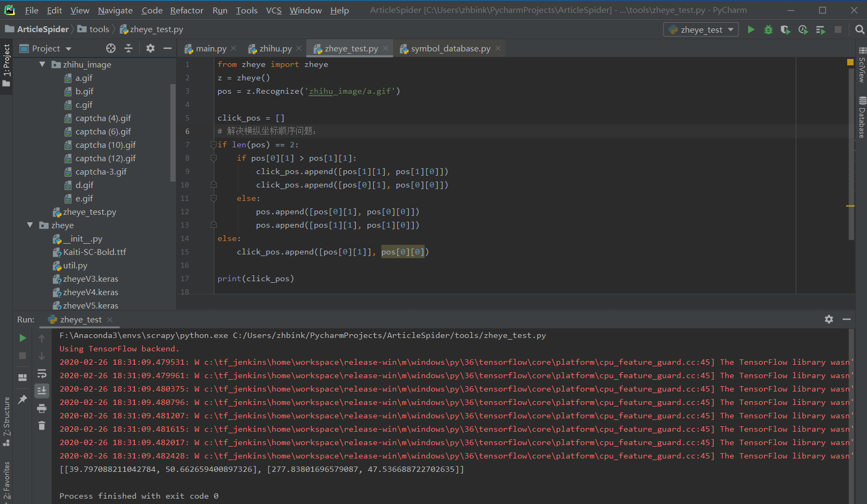The width and height of the screenshot is (867, 504).
Task: Move down the stack trace with the arrow
Action: 42,356
